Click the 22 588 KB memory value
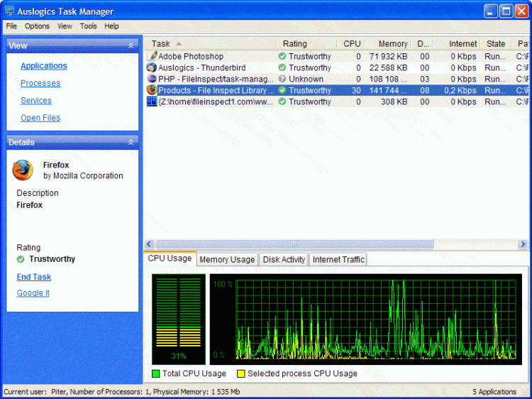The image size is (532, 399). tap(388, 67)
